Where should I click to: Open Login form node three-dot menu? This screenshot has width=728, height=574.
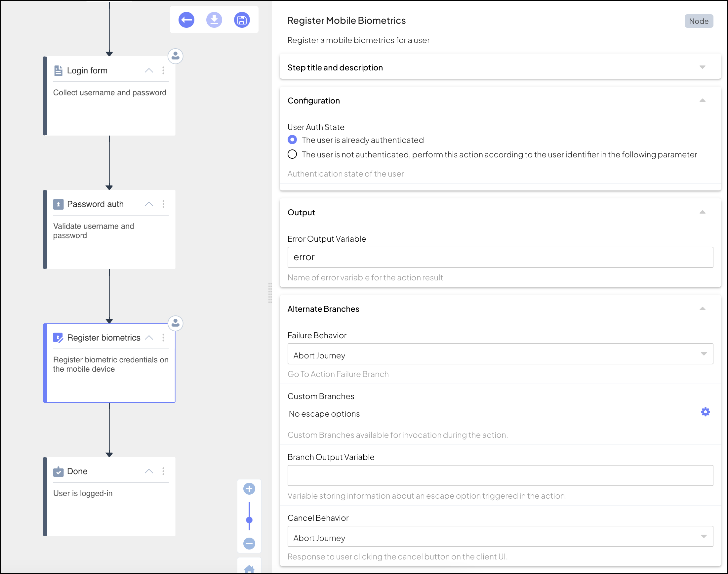pyautogui.click(x=164, y=70)
